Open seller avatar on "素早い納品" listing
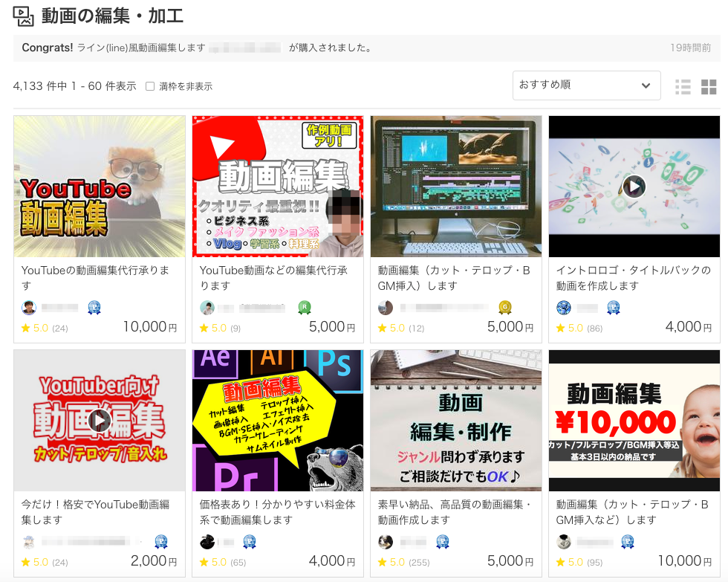Screen dimensions: 728x582 click(x=386, y=542)
